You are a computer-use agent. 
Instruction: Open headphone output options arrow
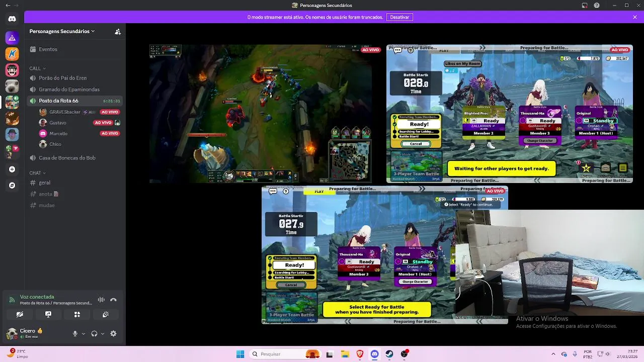103,333
